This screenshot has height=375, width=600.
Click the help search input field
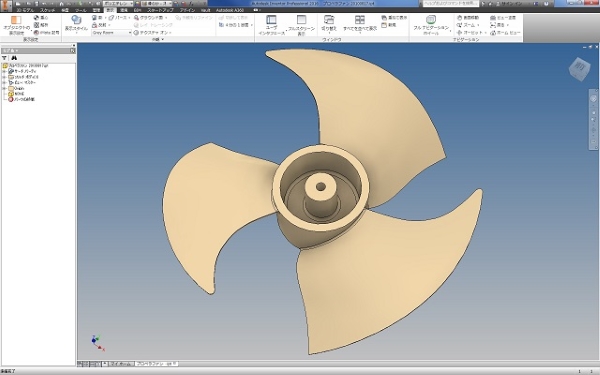(x=450, y=3)
